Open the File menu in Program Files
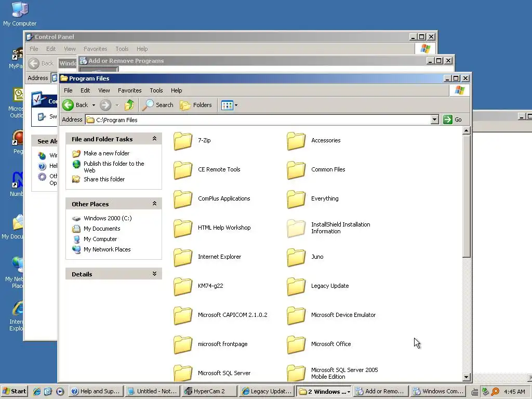Image resolution: width=532 pixels, height=399 pixels. pos(68,90)
